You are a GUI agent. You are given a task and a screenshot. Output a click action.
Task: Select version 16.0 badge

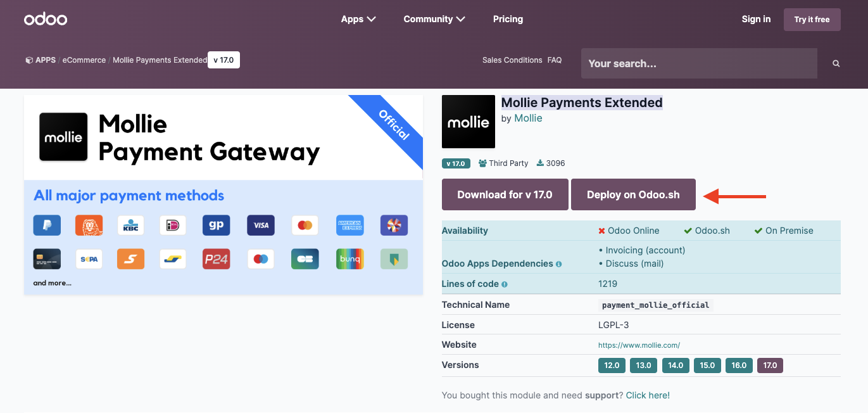[x=739, y=365]
